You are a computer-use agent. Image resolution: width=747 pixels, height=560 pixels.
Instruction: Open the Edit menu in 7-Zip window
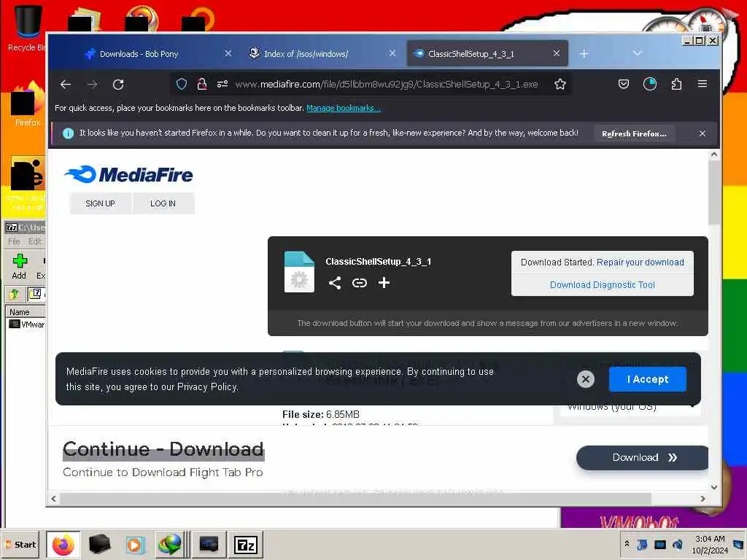tap(35, 241)
